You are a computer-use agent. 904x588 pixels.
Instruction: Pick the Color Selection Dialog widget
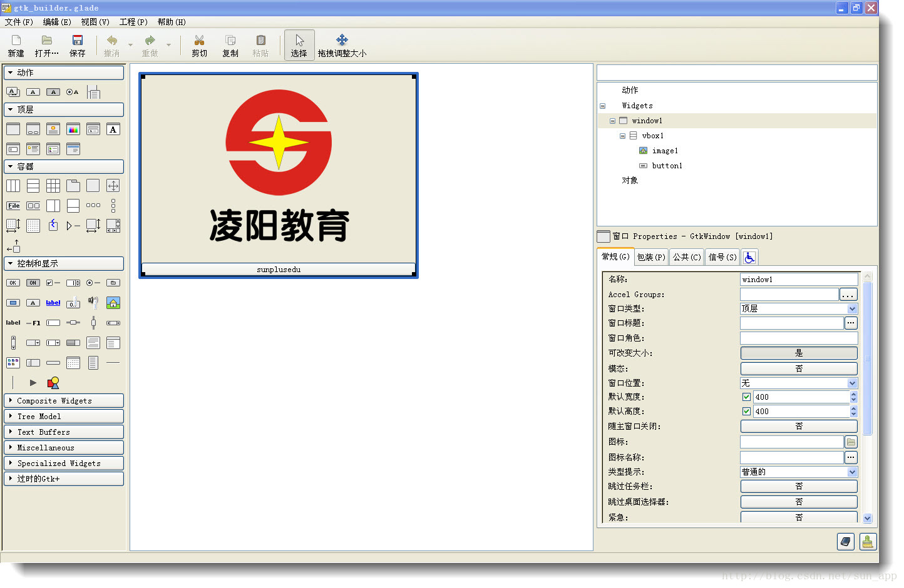click(x=73, y=129)
